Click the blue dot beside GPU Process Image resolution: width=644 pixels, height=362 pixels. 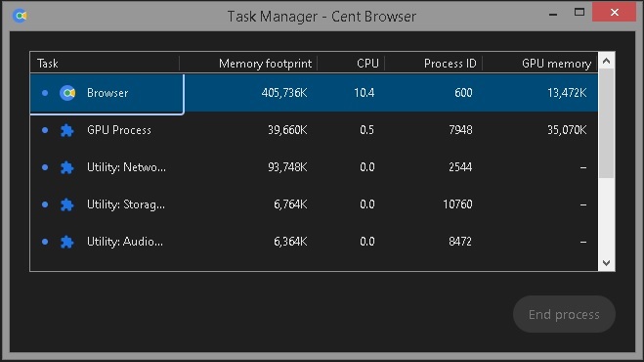(x=45, y=130)
